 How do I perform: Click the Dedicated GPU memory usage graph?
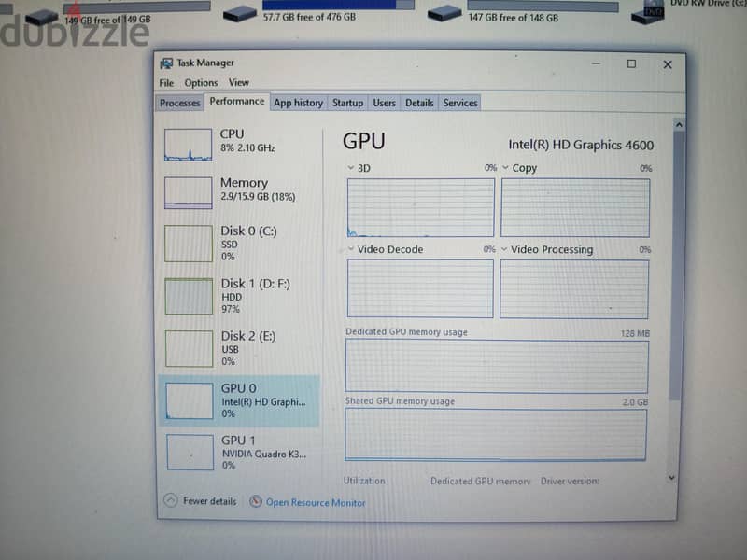click(x=497, y=366)
